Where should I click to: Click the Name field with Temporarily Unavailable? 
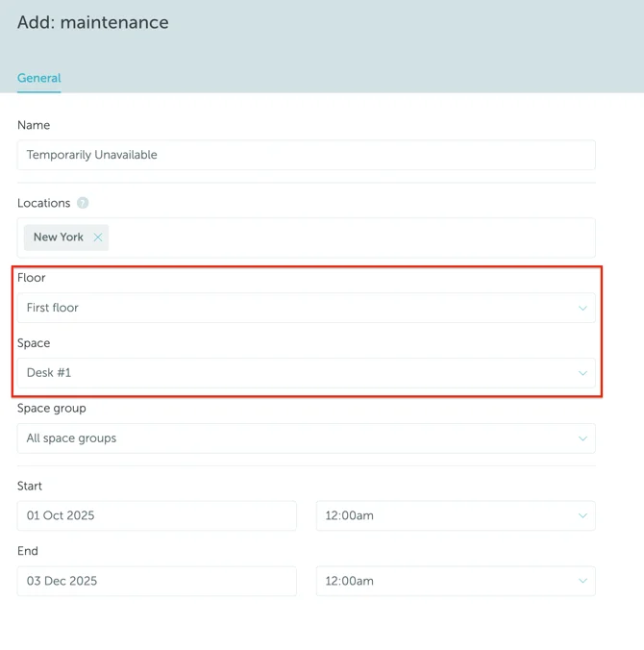pyautogui.click(x=306, y=155)
